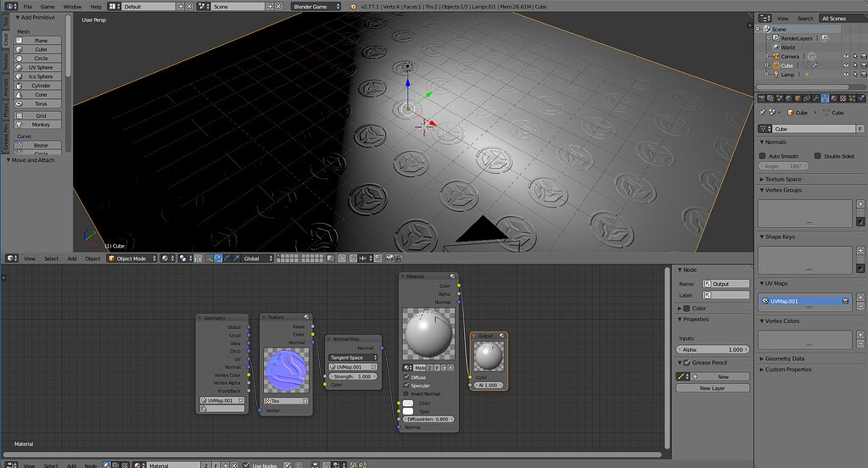Toggle Cube visibility eye in outliner
Screen dimensions: 868x468
click(x=846, y=65)
